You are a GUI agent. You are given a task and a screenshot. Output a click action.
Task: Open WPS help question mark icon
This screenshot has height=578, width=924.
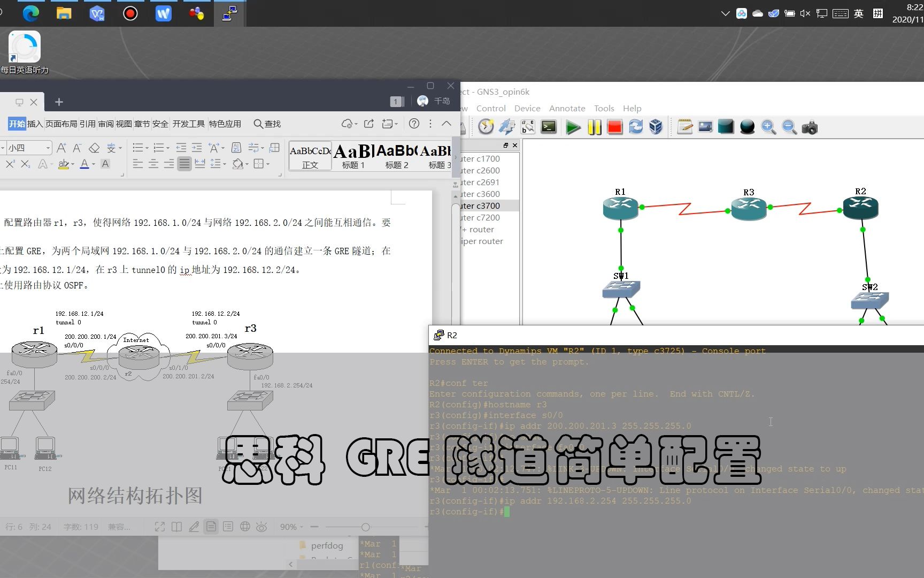click(414, 124)
